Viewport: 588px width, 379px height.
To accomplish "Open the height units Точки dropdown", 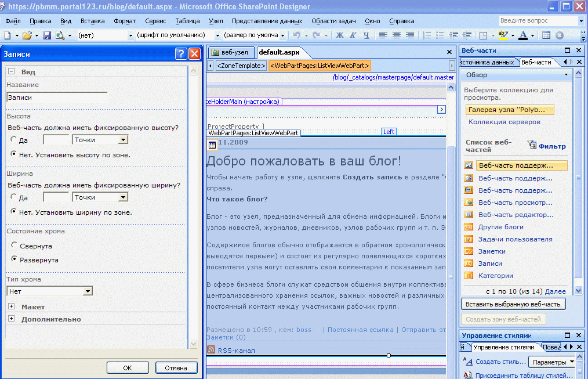I will (x=122, y=140).
